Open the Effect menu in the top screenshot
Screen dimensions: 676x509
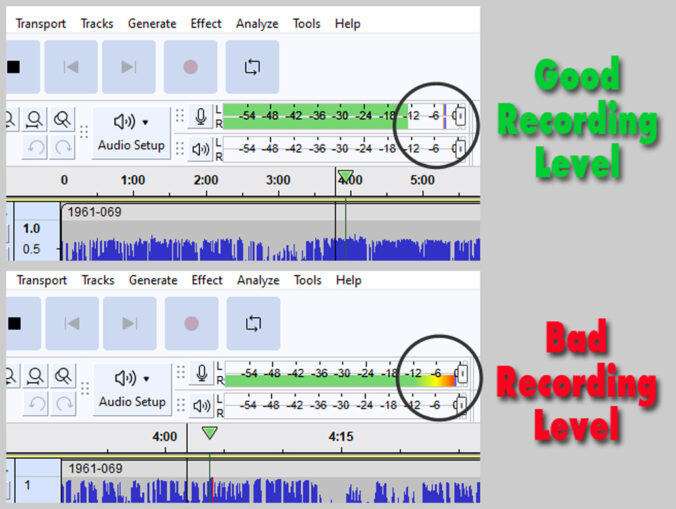[206, 23]
